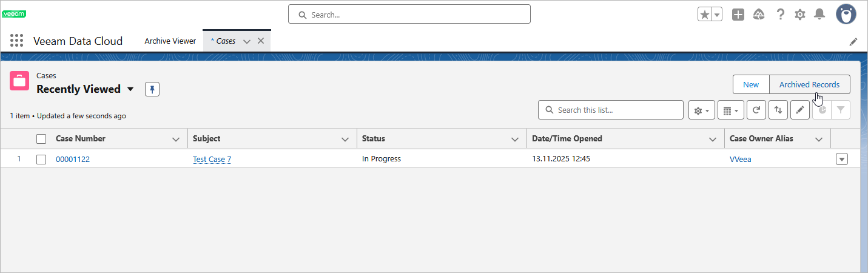Click the New case button
The width and height of the screenshot is (868, 273).
pyautogui.click(x=751, y=85)
